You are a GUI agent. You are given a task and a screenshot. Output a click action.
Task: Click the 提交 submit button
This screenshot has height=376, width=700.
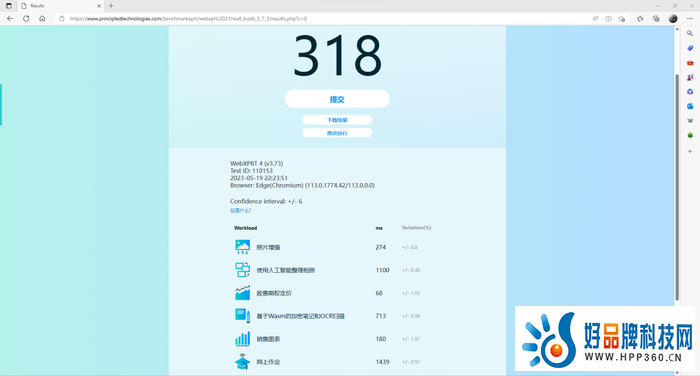337,99
